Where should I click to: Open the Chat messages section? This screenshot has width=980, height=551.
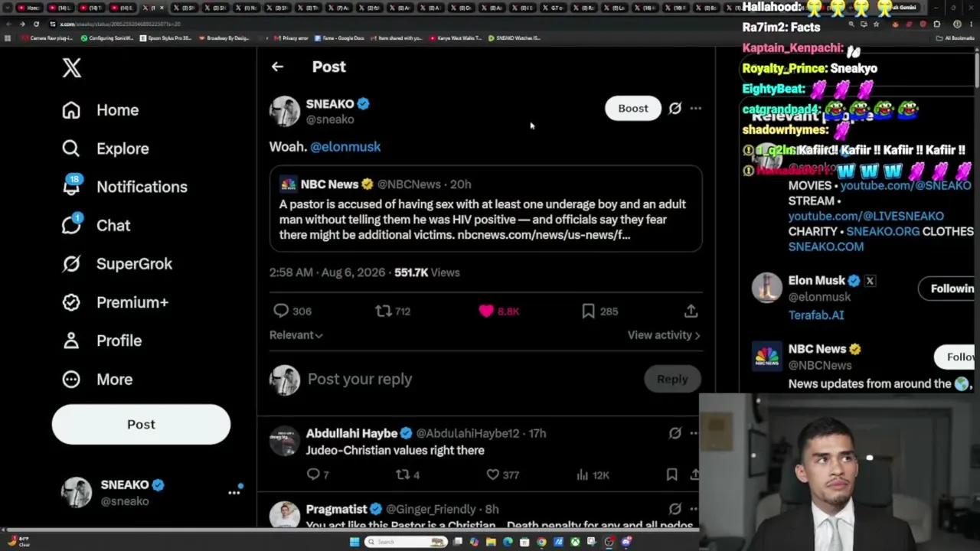[96, 225]
